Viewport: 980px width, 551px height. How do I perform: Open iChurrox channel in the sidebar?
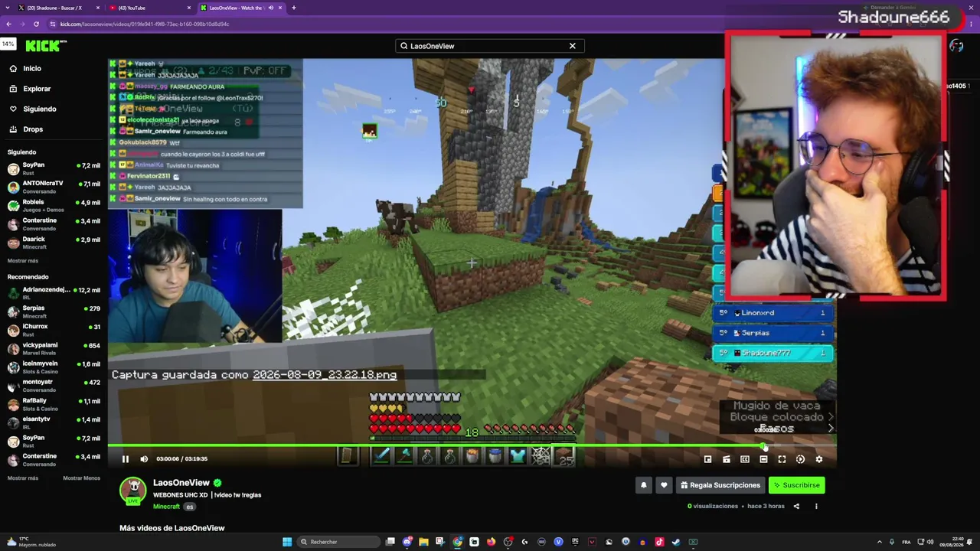(x=54, y=330)
